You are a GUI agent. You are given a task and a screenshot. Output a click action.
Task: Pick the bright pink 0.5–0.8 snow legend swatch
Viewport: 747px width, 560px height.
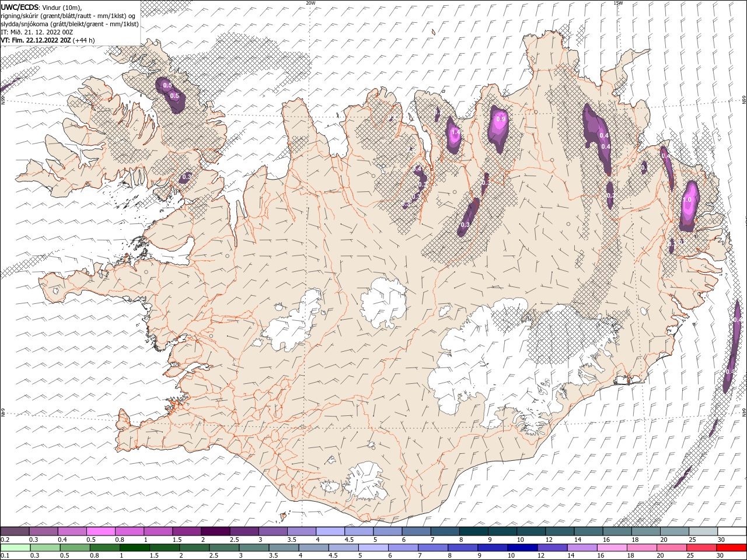100,531
